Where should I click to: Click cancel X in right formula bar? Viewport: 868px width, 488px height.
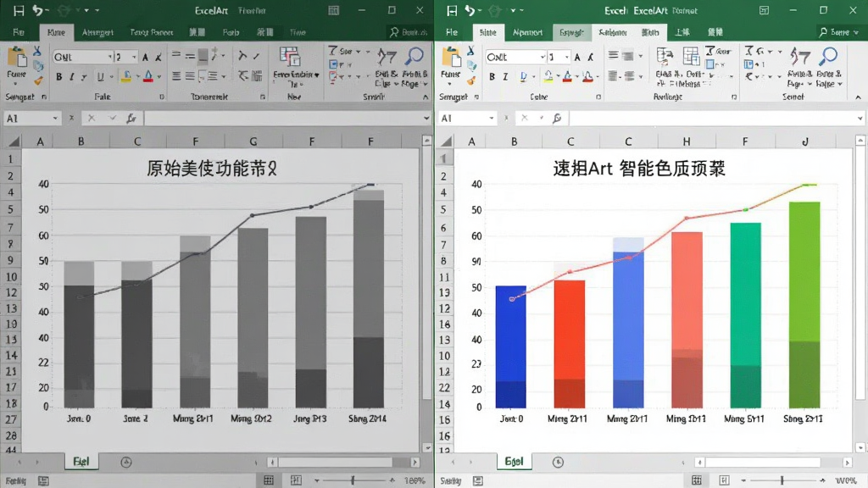point(524,118)
